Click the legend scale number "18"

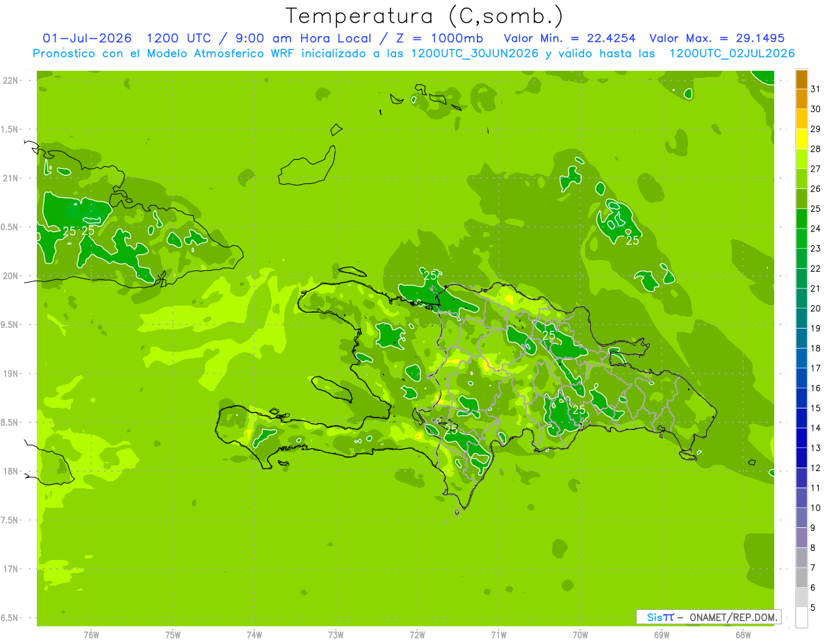tap(816, 348)
